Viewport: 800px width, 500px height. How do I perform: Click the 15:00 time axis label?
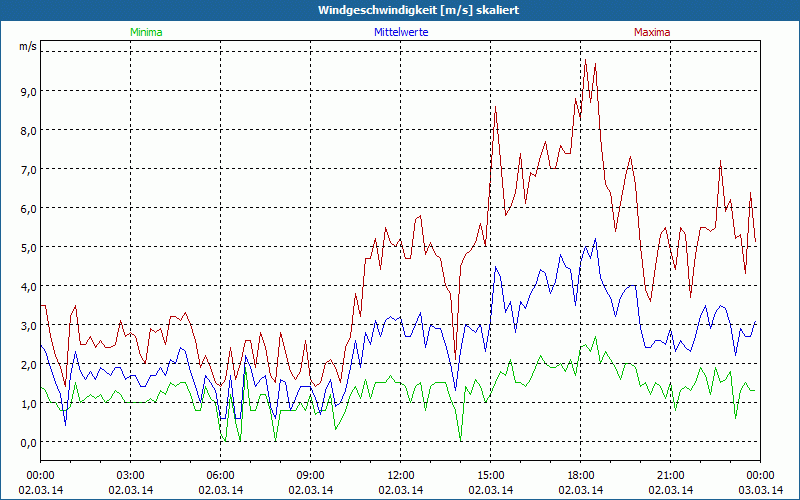tap(491, 475)
